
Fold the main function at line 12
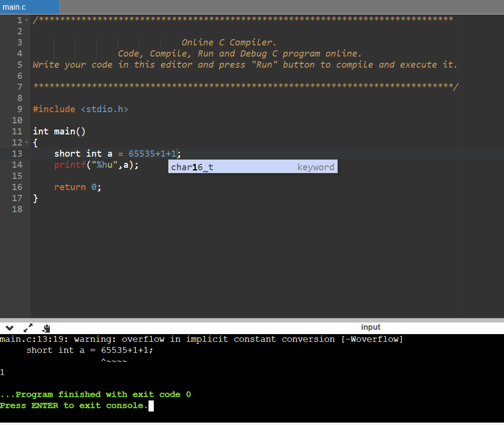click(27, 142)
